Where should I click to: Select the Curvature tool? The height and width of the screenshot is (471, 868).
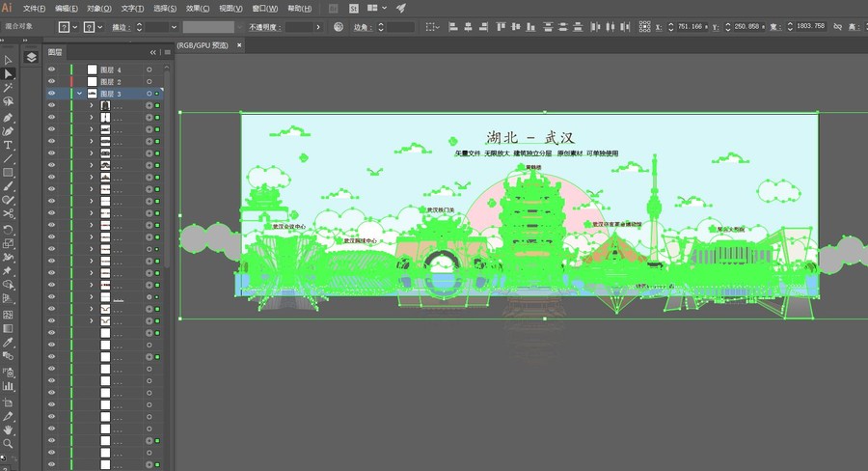pos(8,131)
